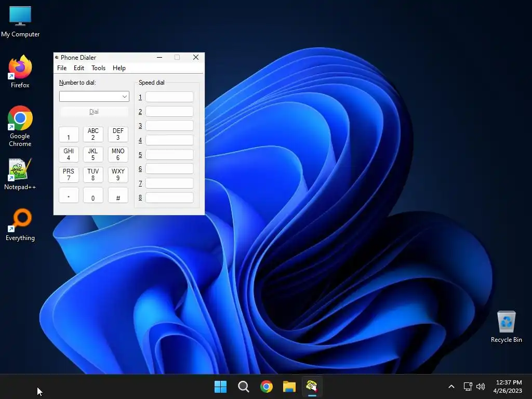Click speed dial button 2

169,112
